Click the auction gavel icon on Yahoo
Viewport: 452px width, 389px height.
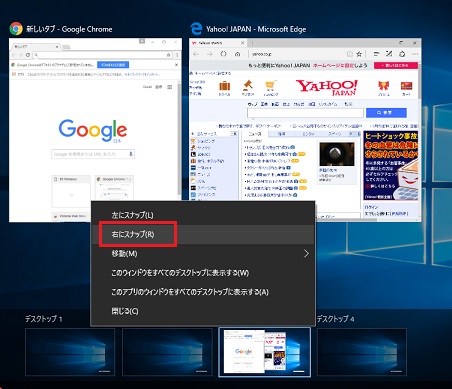click(248, 86)
